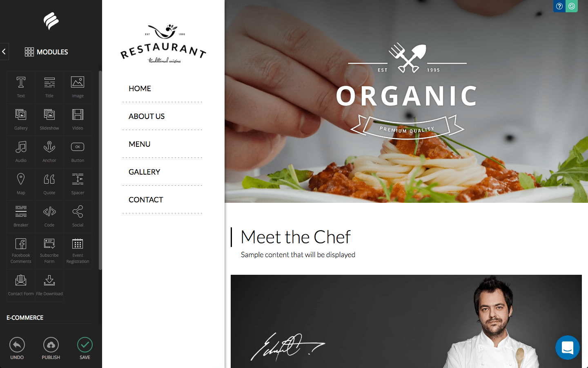Add a Gallery module
Image resolution: width=588 pixels, height=368 pixels.
point(21,119)
